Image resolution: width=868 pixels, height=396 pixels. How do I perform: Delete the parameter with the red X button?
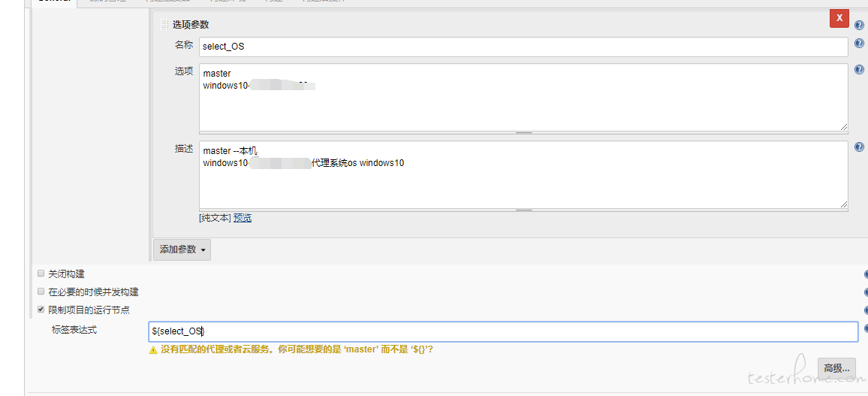tap(839, 18)
